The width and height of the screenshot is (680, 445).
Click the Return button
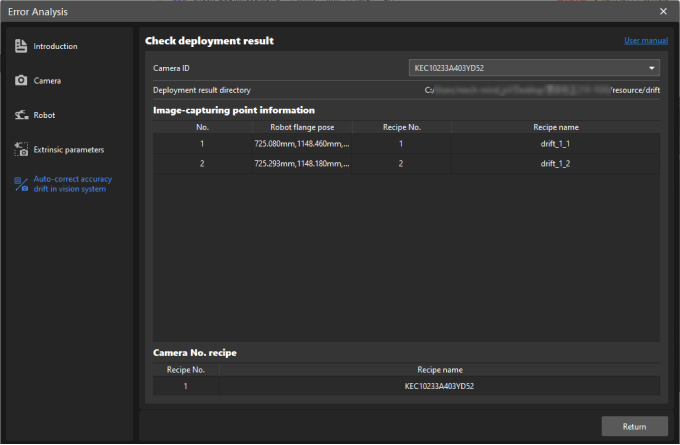coord(634,426)
